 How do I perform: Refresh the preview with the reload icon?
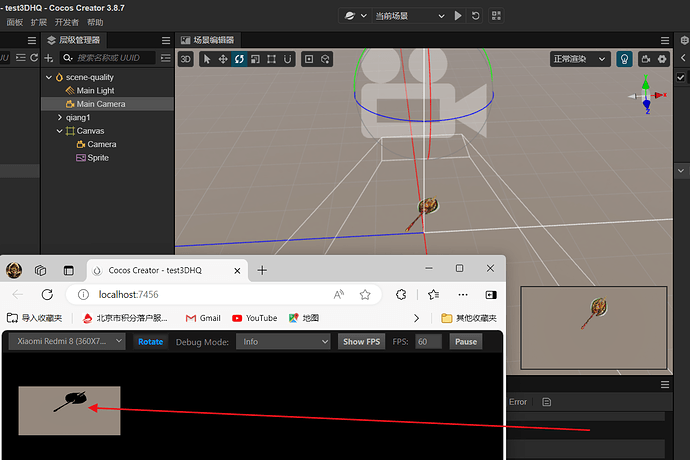(475, 16)
